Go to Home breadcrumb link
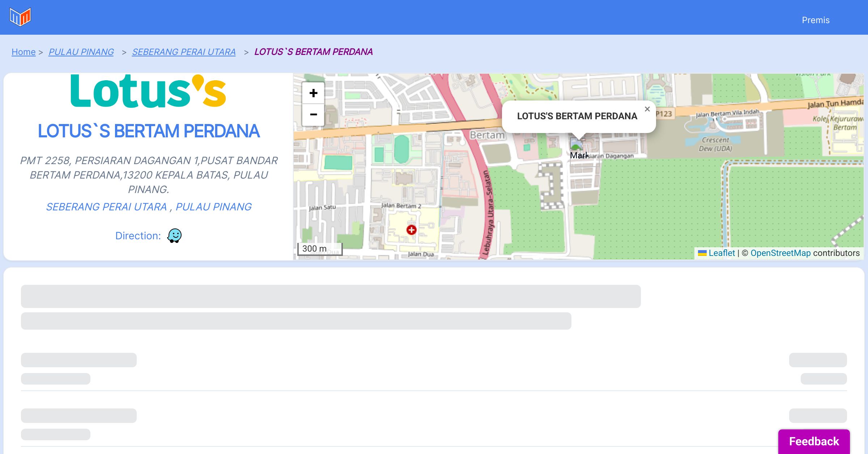Viewport: 868px width, 454px height. pos(24,52)
